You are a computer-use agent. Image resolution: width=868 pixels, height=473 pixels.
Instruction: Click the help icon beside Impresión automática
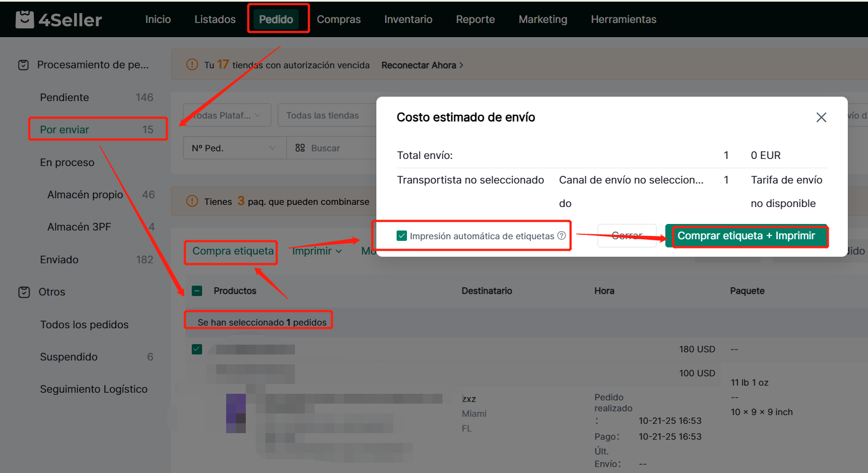tap(562, 235)
